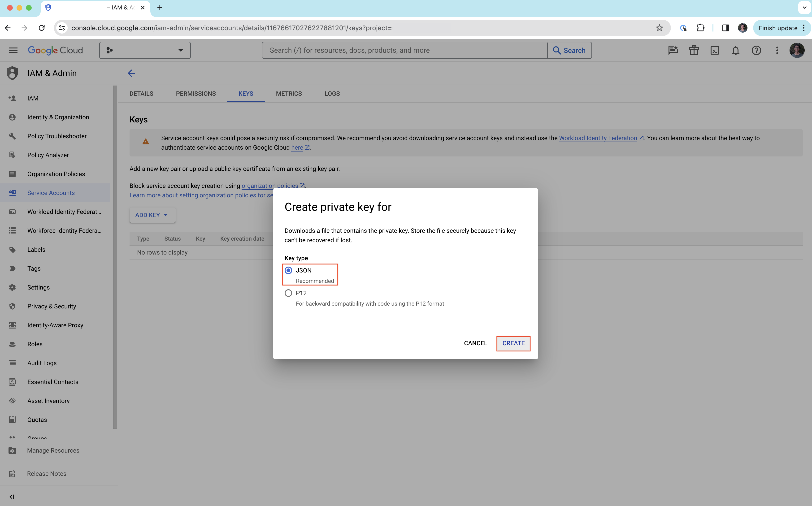The image size is (812, 506).
Task: View site information icon in address bar
Action: pos(62,28)
